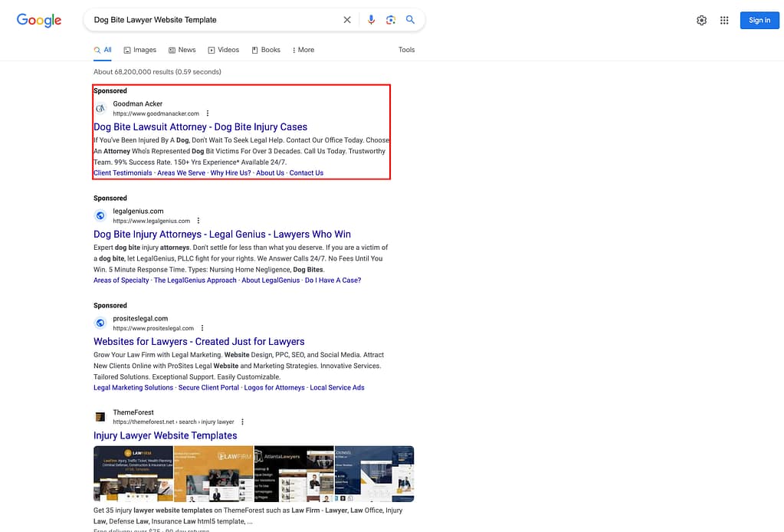
Task: Click the legalgenius.com site name
Action: [138, 211]
